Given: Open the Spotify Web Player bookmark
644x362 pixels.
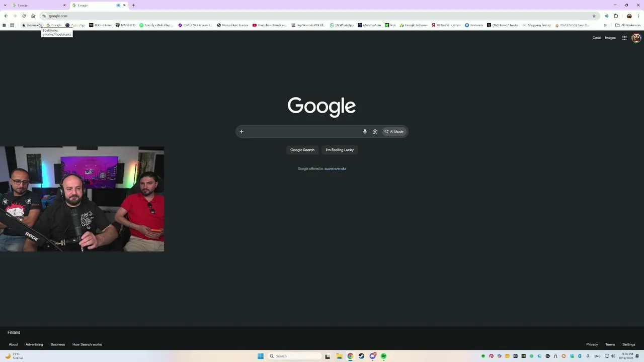Looking at the screenshot, I should point(156,25).
